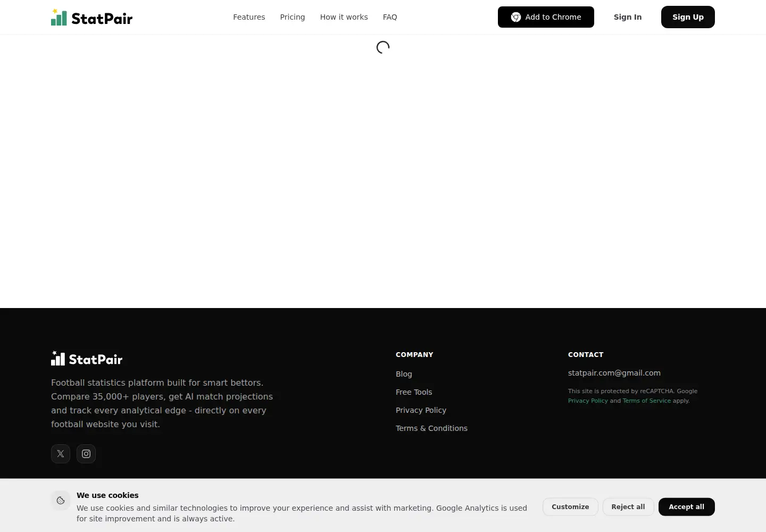
Task: Click the statpair.com@gmail.com contact email
Action: coord(614,373)
